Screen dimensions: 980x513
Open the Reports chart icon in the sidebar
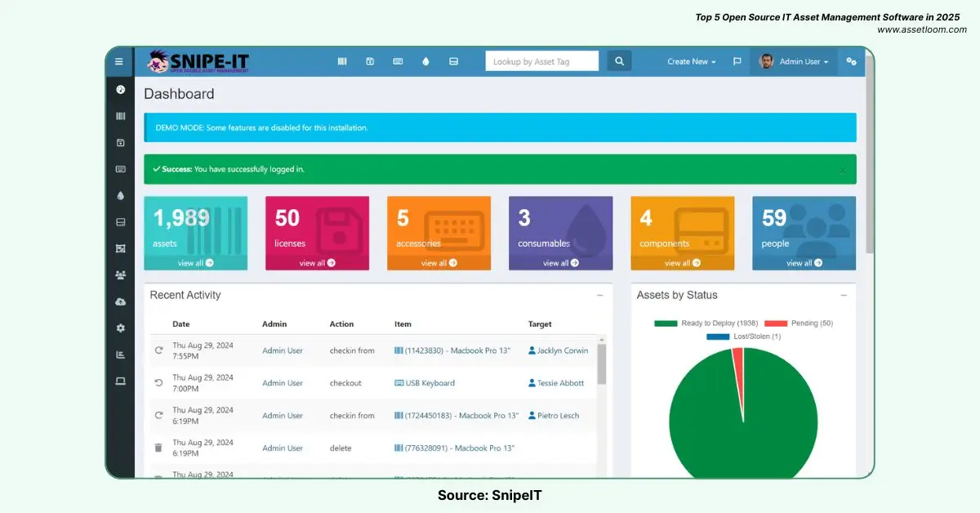(120, 354)
